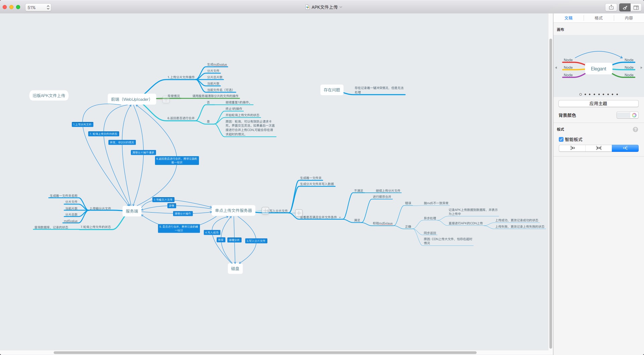The height and width of the screenshot is (355, 644).
Task: Select the 存在问题 node
Action: tap(332, 90)
